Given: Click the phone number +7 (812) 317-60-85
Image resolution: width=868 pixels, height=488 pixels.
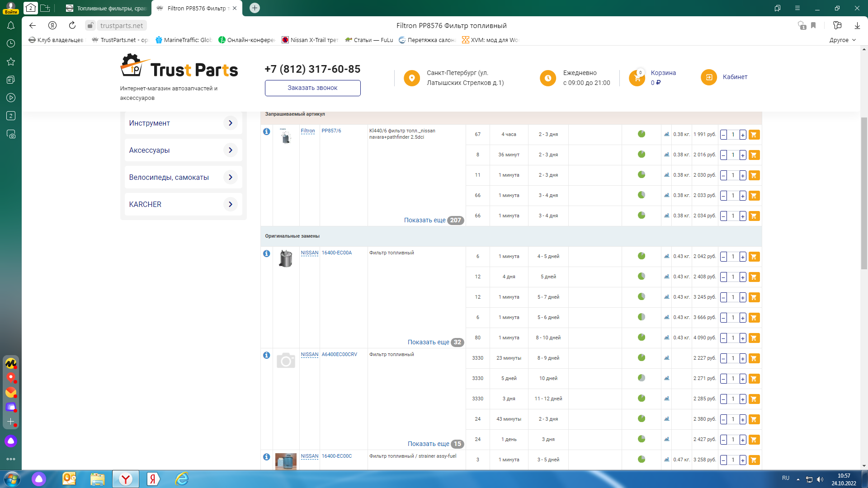Looking at the screenshot, I should pos(312,69).
